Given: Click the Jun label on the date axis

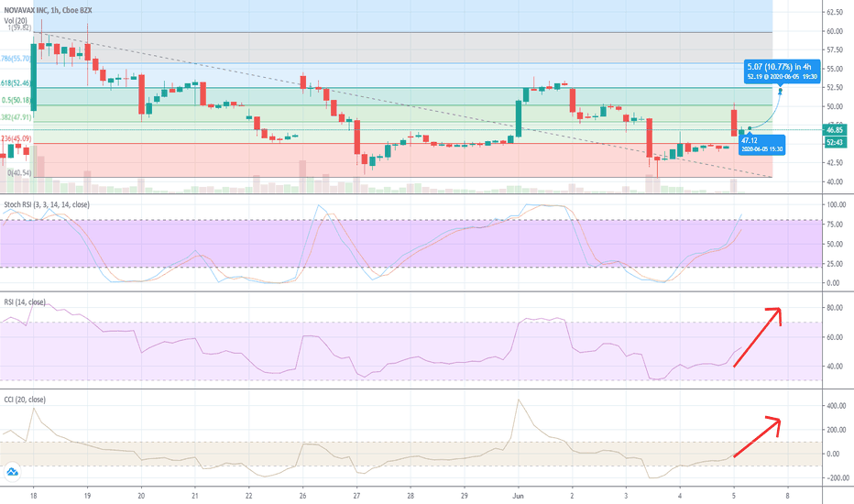Looking at the screenshot, I should [519, 496].
